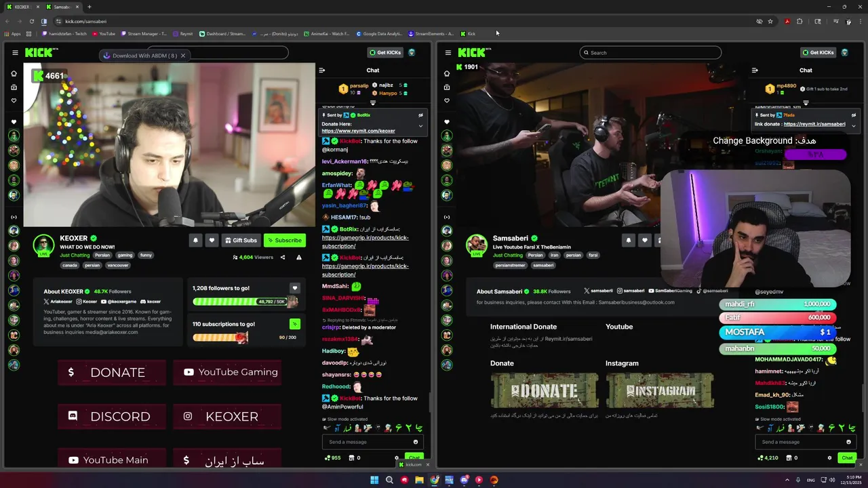The height and width of the screenshot is (488, 868).
Task: Subscribe to the KEOXER channel
Action: click(284, 240)
